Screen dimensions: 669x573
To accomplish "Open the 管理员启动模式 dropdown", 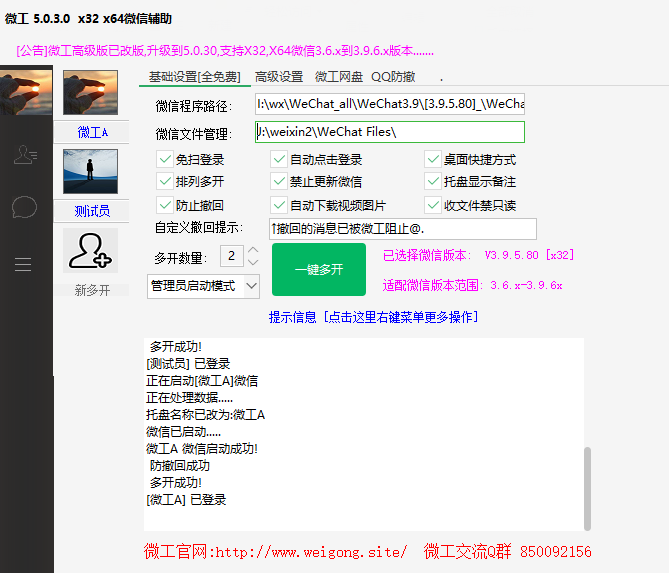I will (204, 286).
